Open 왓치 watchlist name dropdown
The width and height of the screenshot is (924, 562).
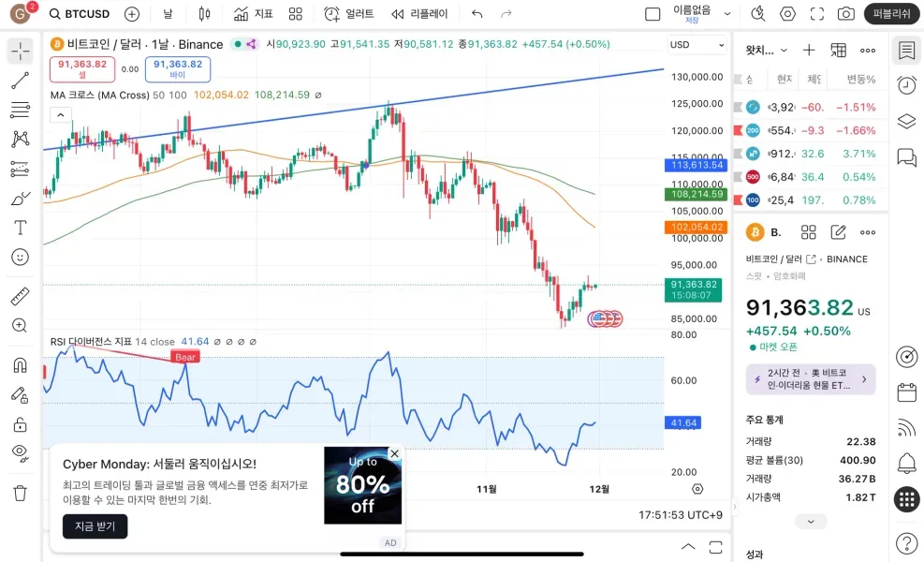(x=766, y=51)
